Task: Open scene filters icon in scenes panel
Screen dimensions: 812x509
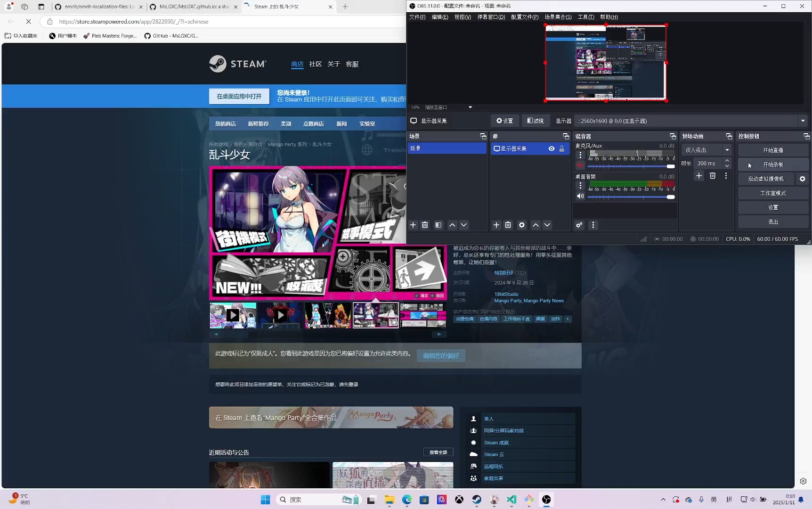Action: point(438,225)
